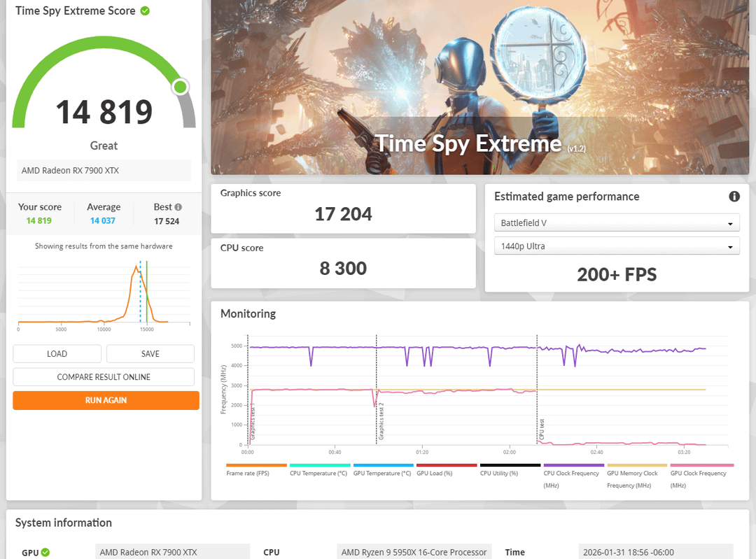Open the Battlefield V game dropdown

tap(617, 223)
